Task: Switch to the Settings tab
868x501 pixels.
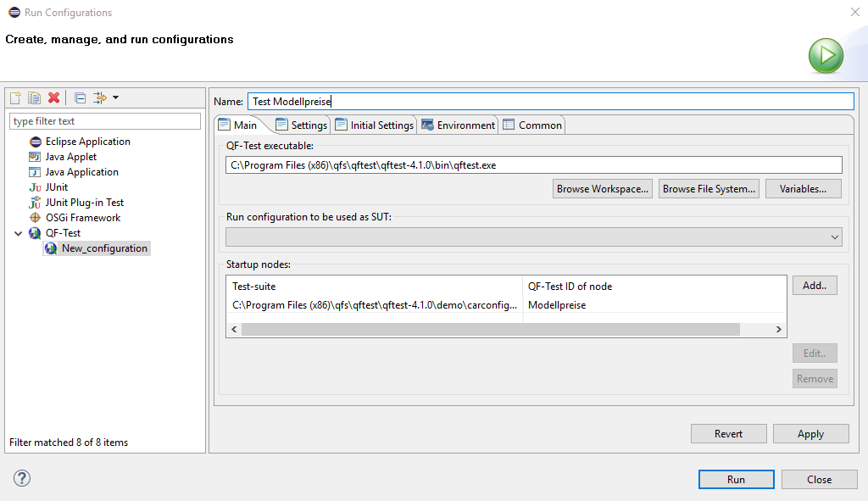Action: tap(301, 125)
